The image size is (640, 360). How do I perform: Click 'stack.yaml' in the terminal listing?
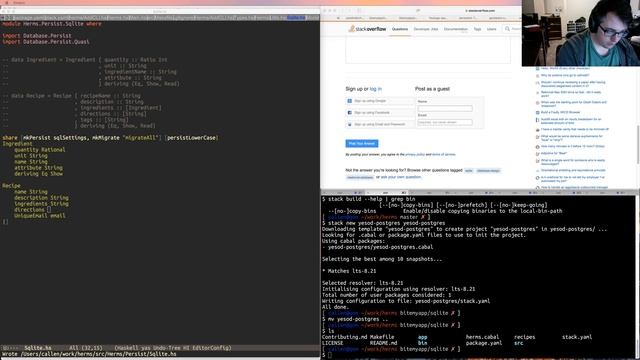click(x=577, y=337)
